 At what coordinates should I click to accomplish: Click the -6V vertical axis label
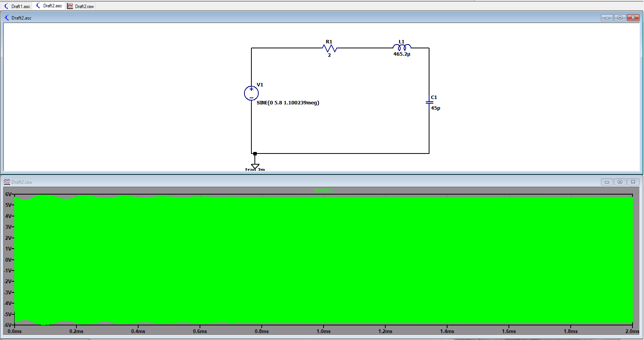[8, 325]
